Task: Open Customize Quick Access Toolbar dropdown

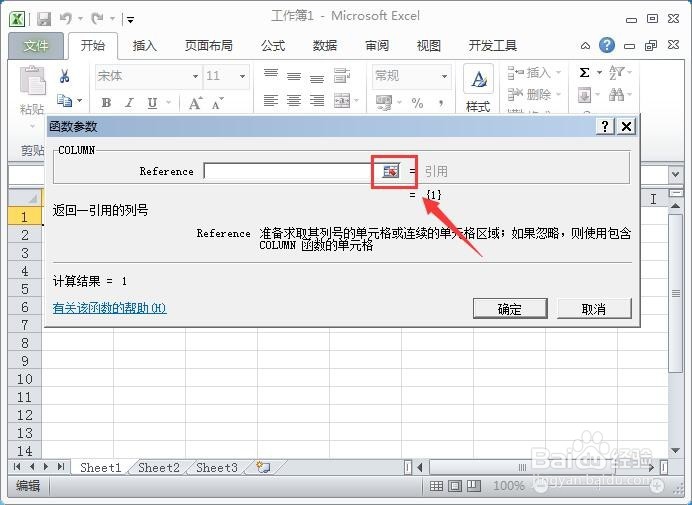Action: point(130,19)
